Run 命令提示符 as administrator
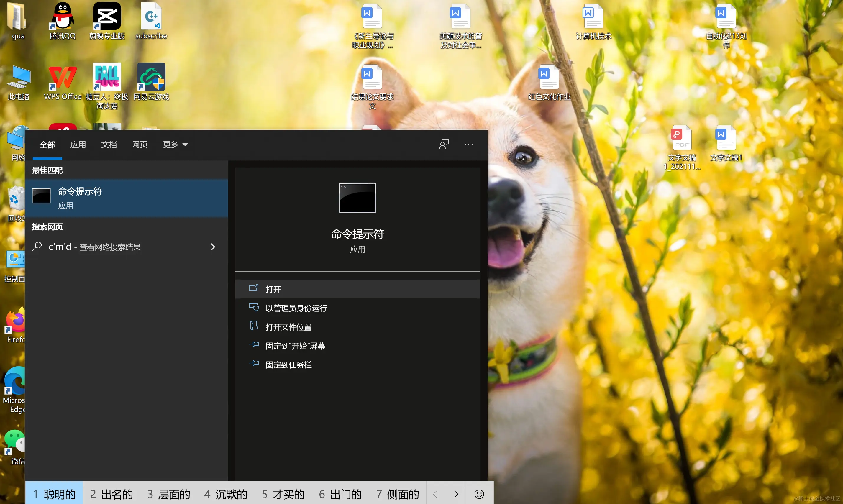This screenshot has height=504, width=843. 296,308
